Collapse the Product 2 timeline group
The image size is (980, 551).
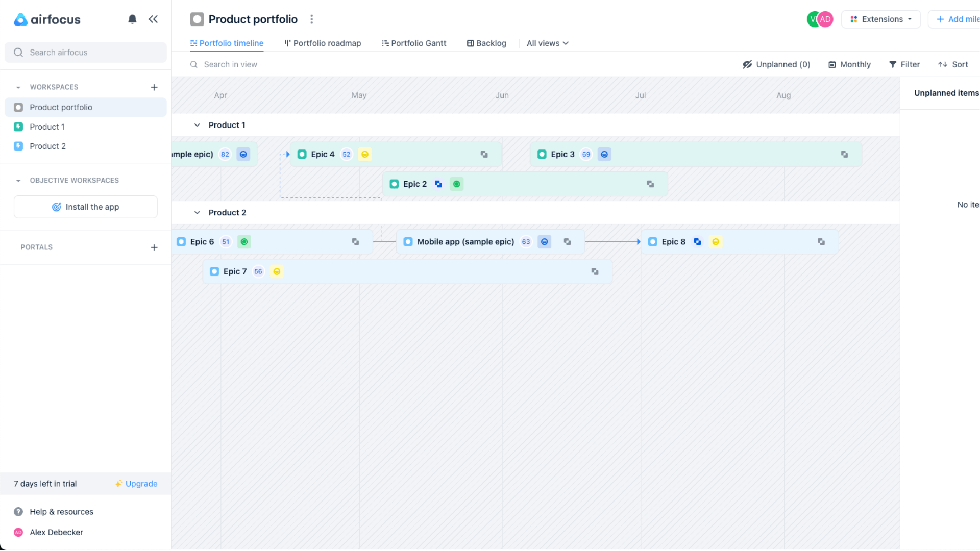(197, 213)
